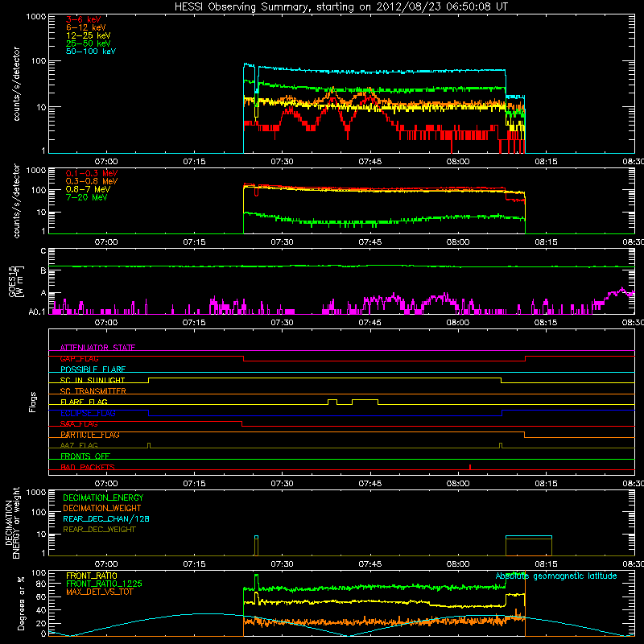Screen dimensions: 644x644
Task: Click the Flags panel axis label
Action: [32, 402]
